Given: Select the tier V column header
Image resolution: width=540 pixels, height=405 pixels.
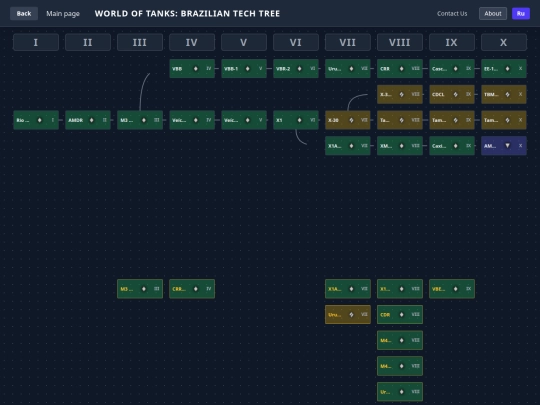Looking at the screenshot, I should [x=244, y=42].
